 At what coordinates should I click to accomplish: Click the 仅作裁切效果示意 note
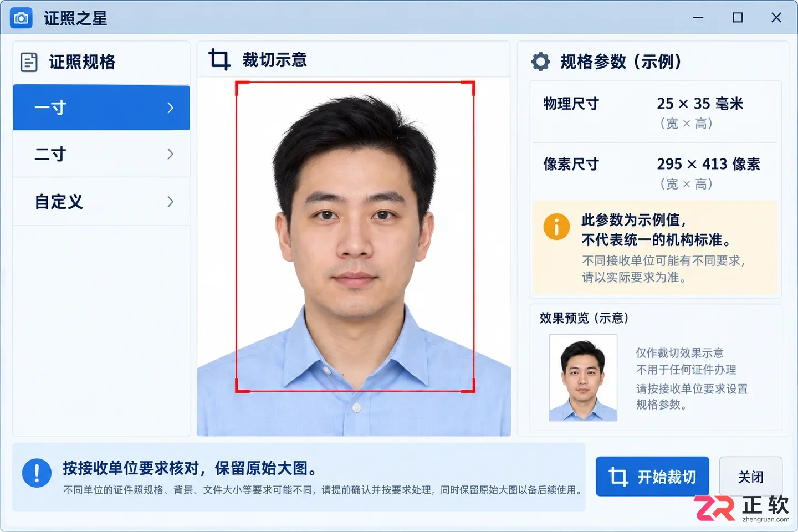pos(680,353)
